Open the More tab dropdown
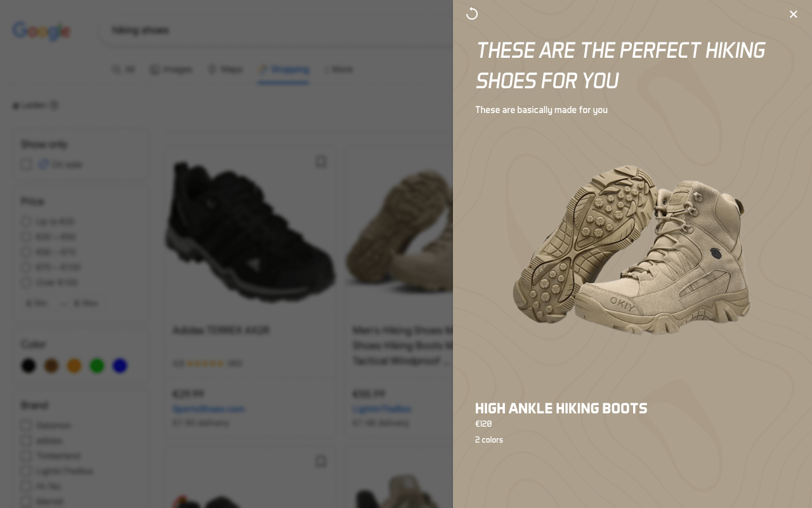This screenshot has width=812, height=508. [339, 69]
